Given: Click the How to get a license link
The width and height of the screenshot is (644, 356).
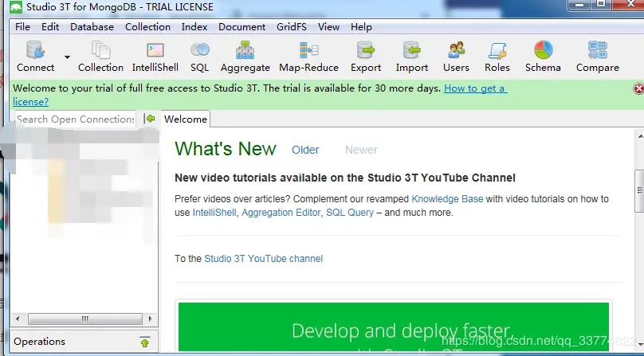Looking at the screenshot, I should pos(476,88).
